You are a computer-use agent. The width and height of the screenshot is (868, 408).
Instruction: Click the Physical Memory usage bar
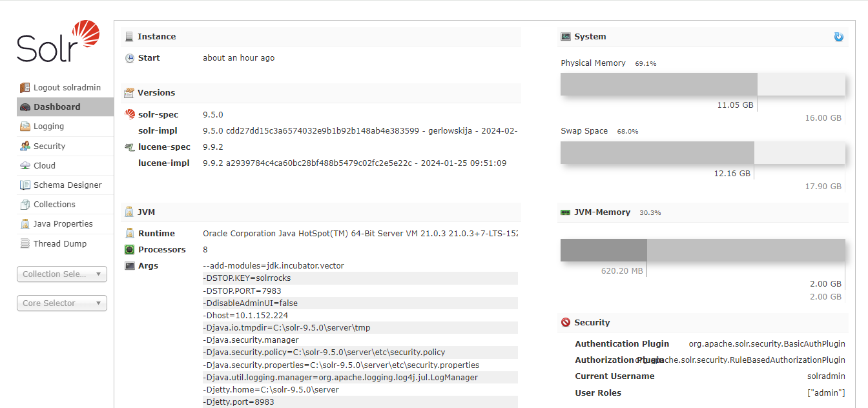click(x=703, y=85)
